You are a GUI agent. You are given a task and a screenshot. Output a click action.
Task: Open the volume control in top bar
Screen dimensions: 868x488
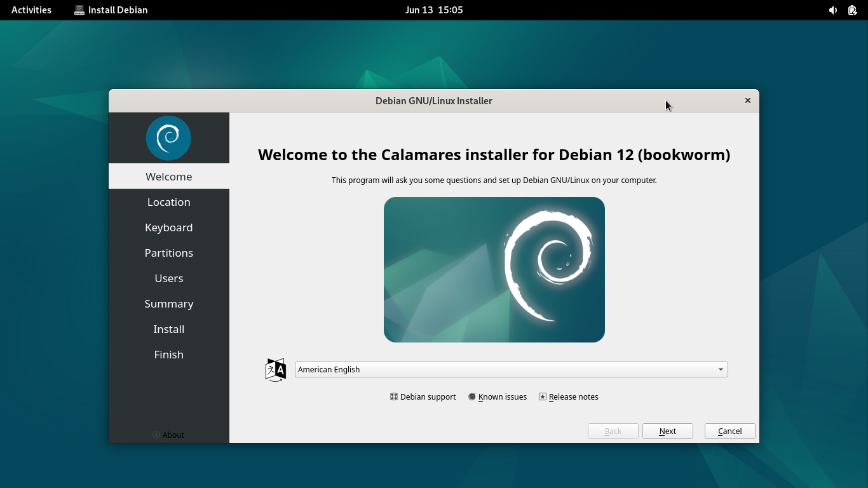click(833, 10)
